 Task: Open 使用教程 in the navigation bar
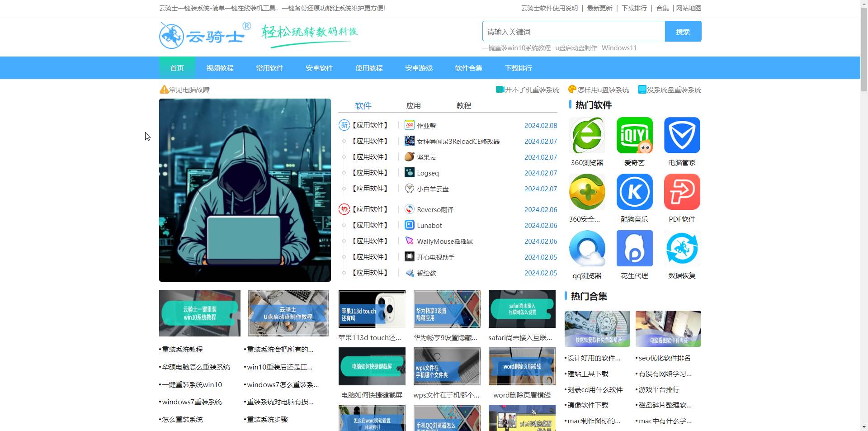369,68
